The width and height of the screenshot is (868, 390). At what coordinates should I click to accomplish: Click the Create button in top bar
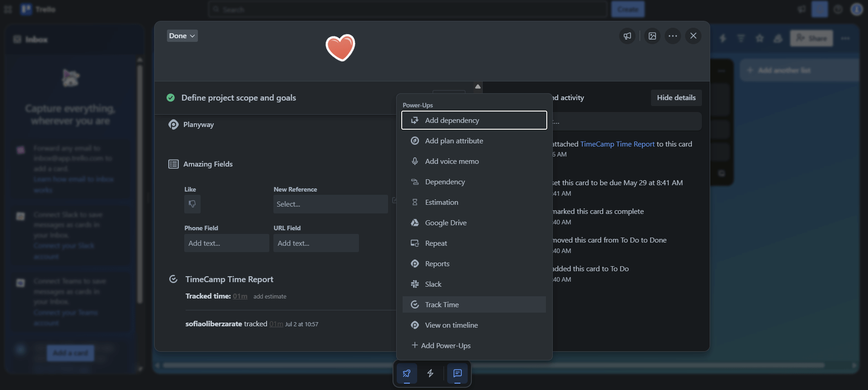coord(628,9)
